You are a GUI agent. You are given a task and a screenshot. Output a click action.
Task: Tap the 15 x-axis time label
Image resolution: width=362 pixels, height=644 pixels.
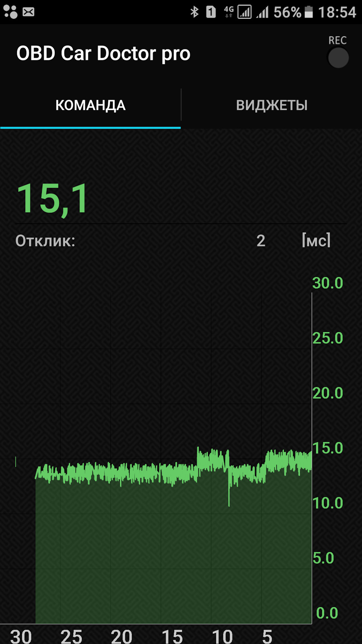coord(172,636)
